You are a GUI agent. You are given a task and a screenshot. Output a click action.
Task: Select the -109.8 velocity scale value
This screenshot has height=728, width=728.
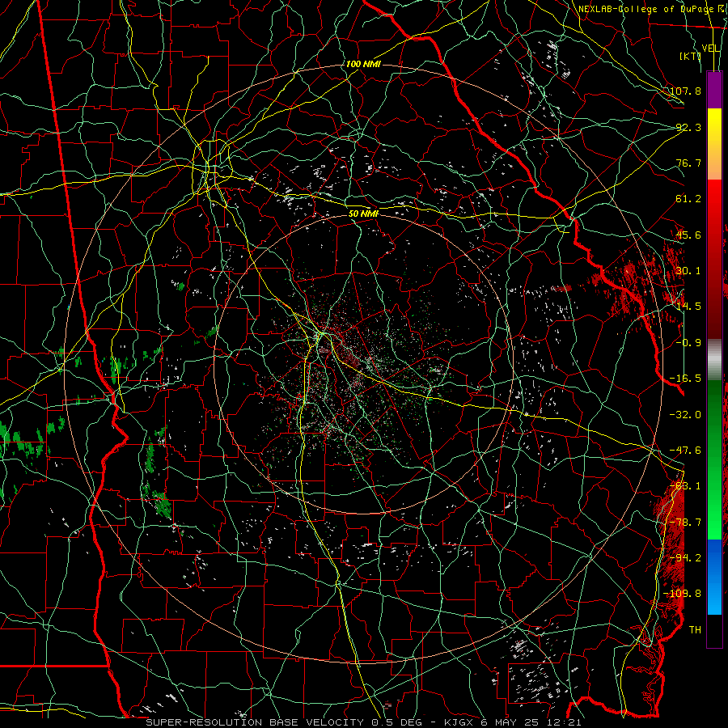[x=683, y=594]
